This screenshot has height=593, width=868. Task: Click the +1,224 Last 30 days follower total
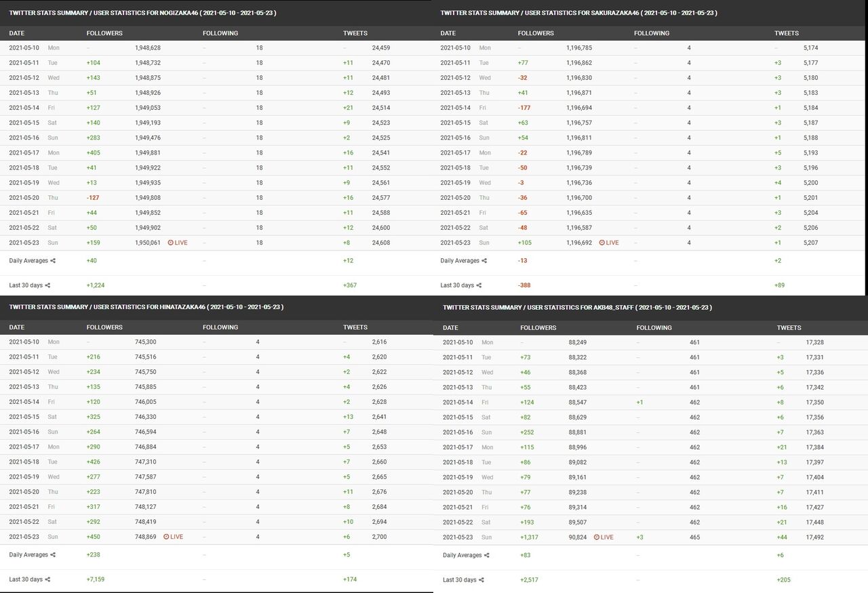point(96,286)
